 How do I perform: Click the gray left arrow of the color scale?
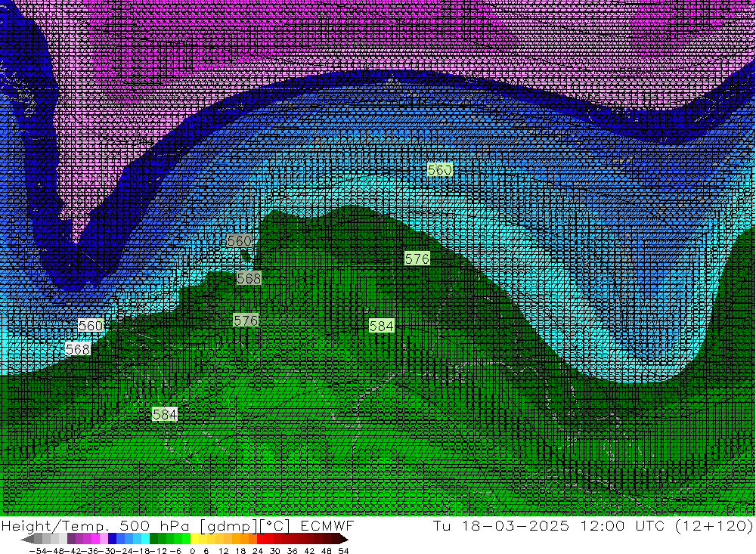point(27,540)
